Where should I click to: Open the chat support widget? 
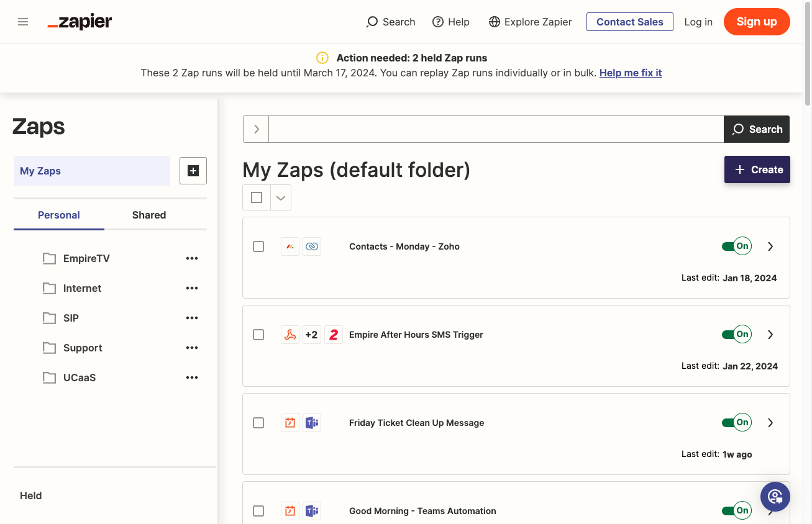pyautogui.click(x=775, y=496)
